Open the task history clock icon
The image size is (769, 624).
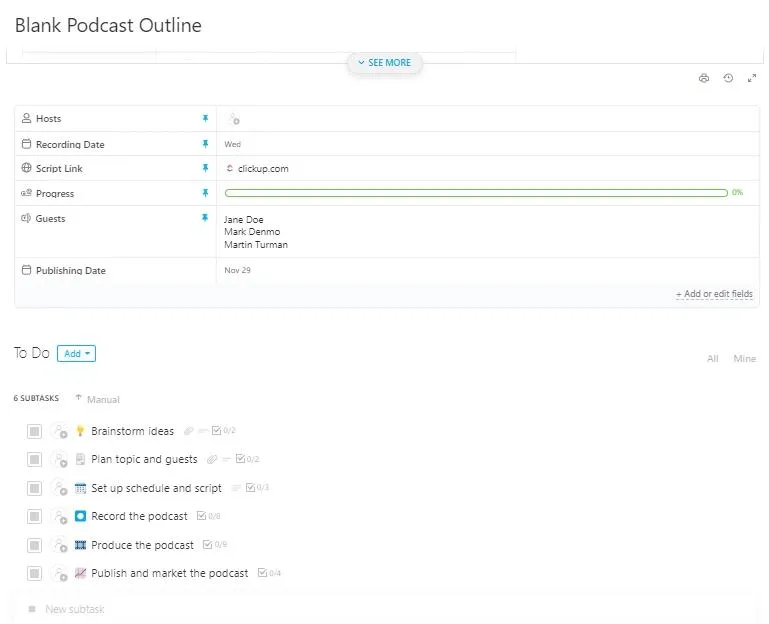click(x=728, y=78)
